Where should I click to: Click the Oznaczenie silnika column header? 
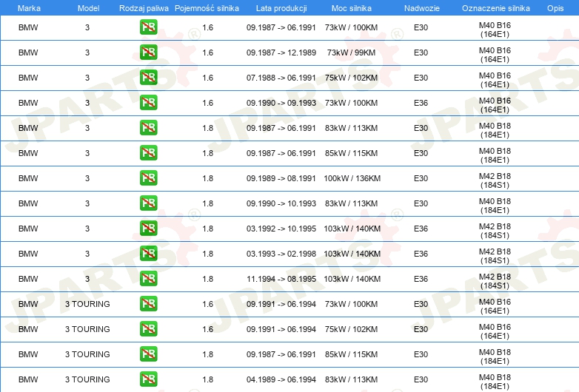[x=495, y=8]
